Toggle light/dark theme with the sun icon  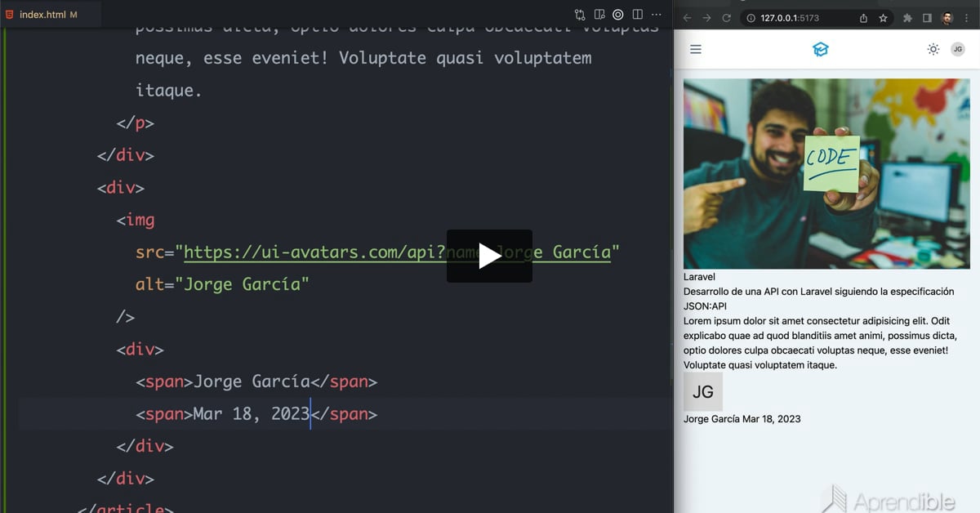point(933,50)
